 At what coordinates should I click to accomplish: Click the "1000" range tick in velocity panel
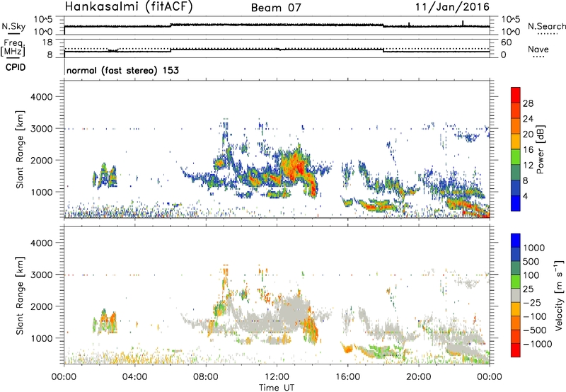41,338
